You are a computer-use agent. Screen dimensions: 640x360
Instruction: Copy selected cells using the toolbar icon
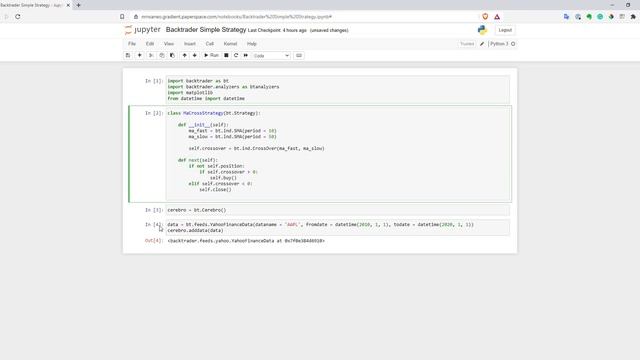[x=162, y=56]
